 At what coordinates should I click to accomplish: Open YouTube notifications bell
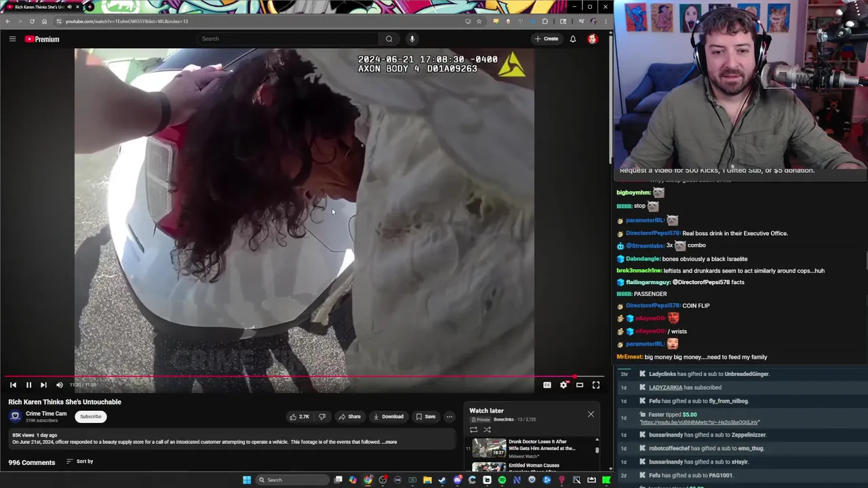tap(573, 39)
